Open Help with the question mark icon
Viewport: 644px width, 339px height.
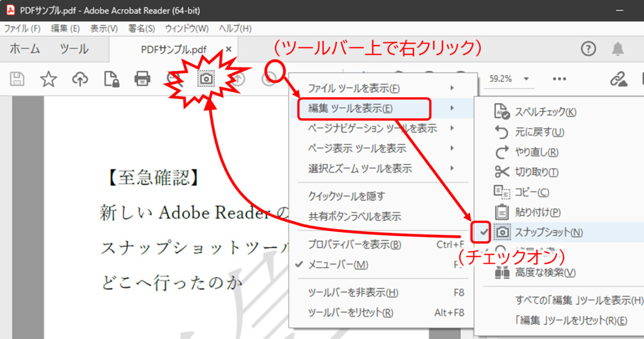tap(588, 49)
